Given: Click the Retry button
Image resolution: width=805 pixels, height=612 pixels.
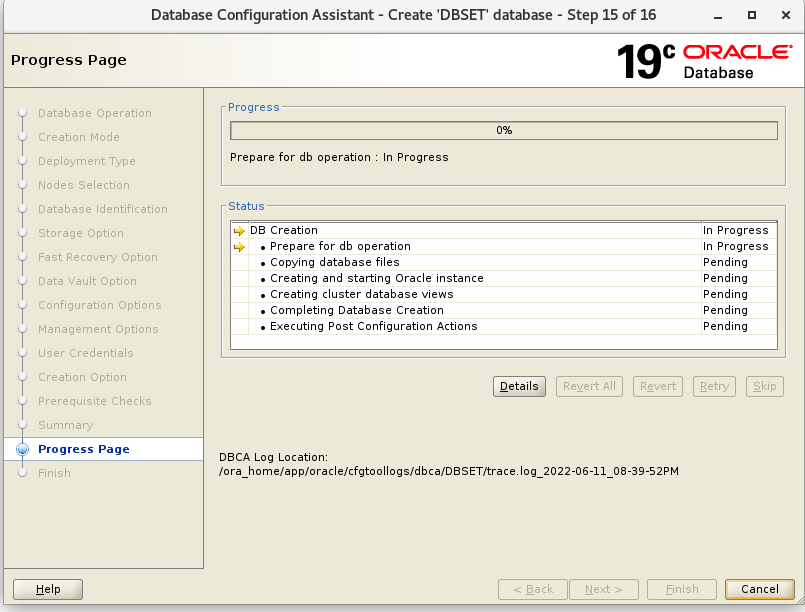Looking at the screenshot, I should [714, 386].
